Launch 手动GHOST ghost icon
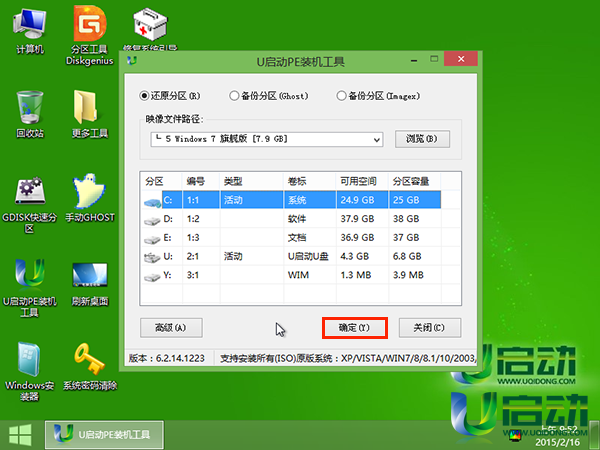This screenshot has width=600, height=450. tap(90, 198)
